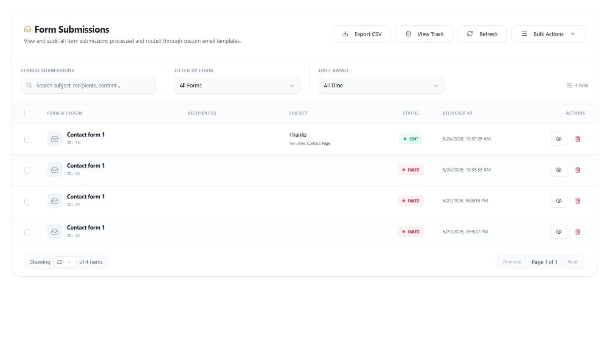The image size is (610, 364).
Task: Expand the All Time date range dropdown
Action: pyautogui.click(x=381, y=85)
